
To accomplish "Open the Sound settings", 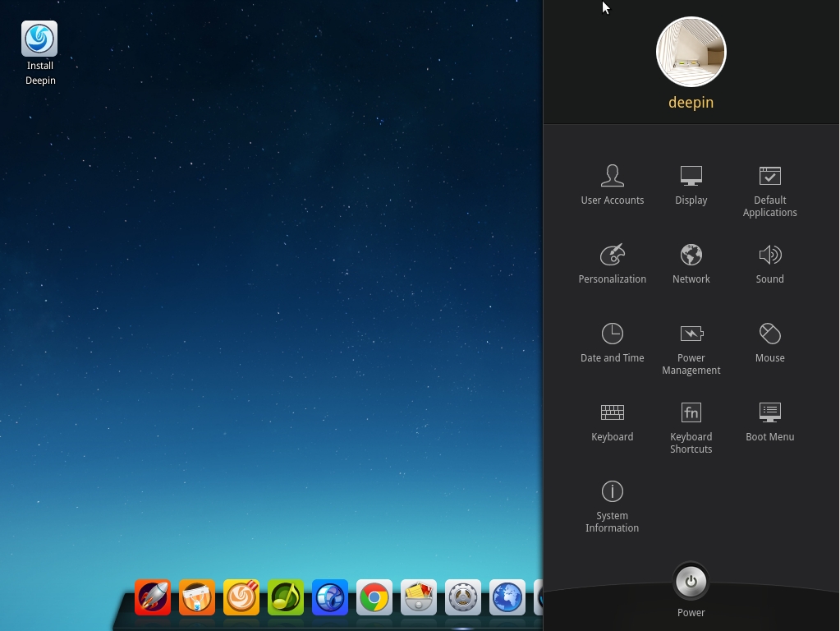I will 770,263.
